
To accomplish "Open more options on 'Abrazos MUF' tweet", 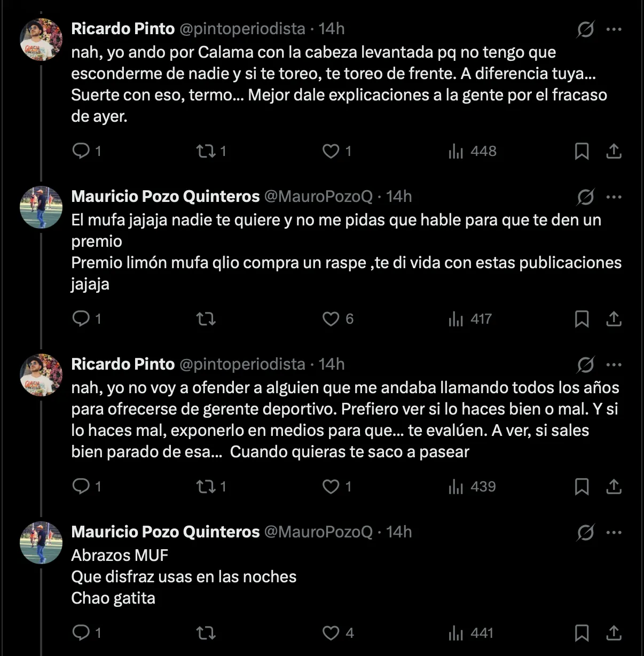I will pos(614,533).
